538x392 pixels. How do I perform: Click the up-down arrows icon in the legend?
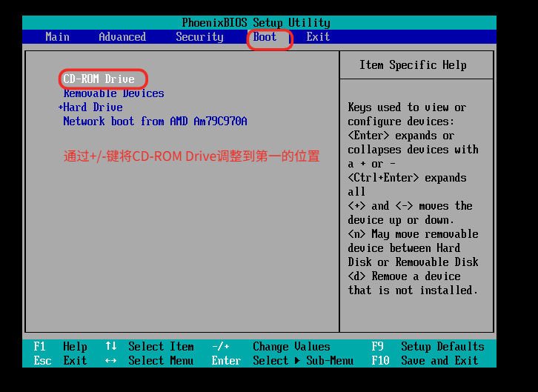point(111,346)
